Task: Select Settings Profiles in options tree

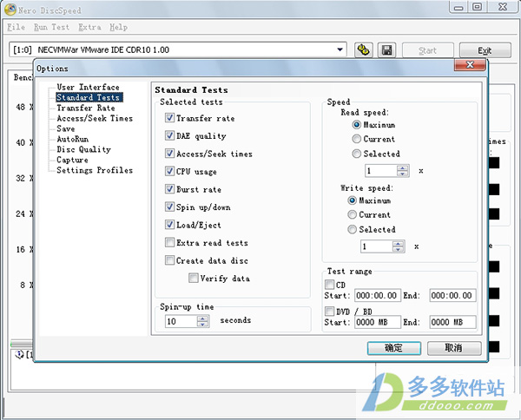Action: click(95, 170)
